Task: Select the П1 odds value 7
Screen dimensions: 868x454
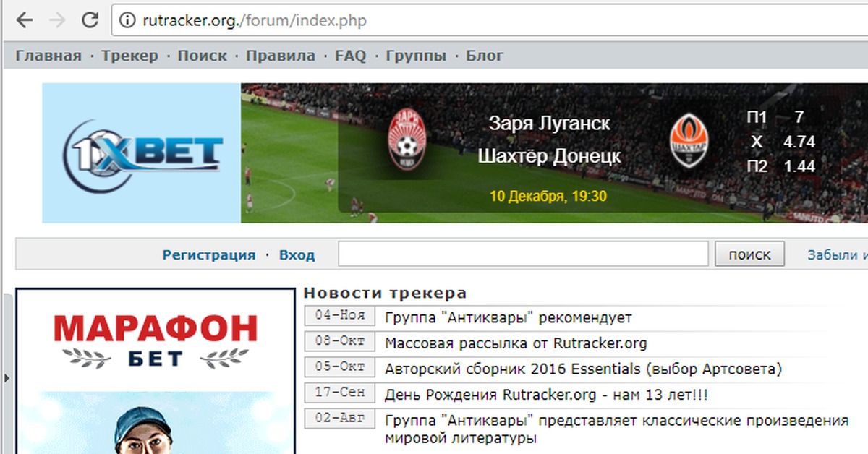Action: [799, 116]
